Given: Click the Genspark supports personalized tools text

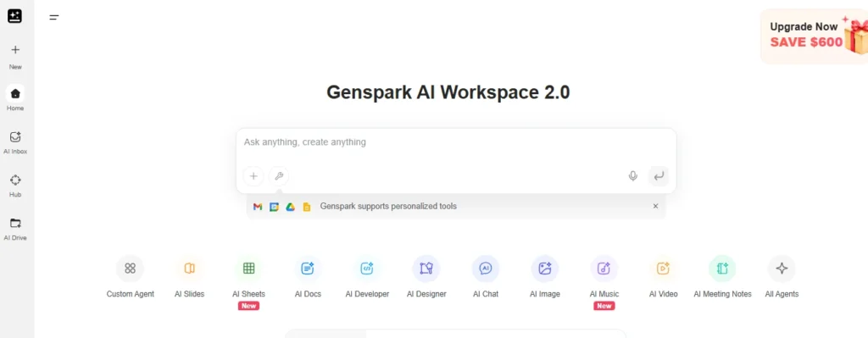Looking at the screenshot, I should pos(388,207).
